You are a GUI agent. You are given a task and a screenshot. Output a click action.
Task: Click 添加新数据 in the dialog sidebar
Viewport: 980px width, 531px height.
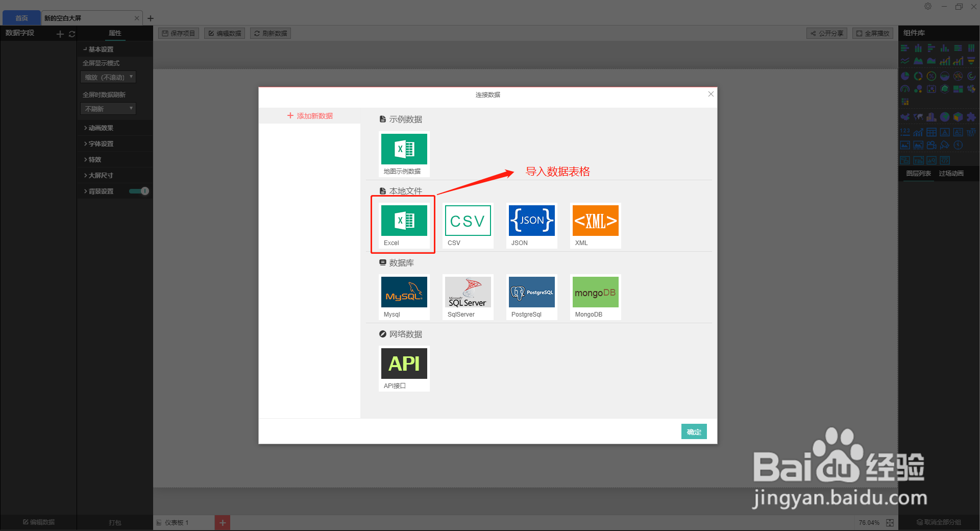point(310,116)
